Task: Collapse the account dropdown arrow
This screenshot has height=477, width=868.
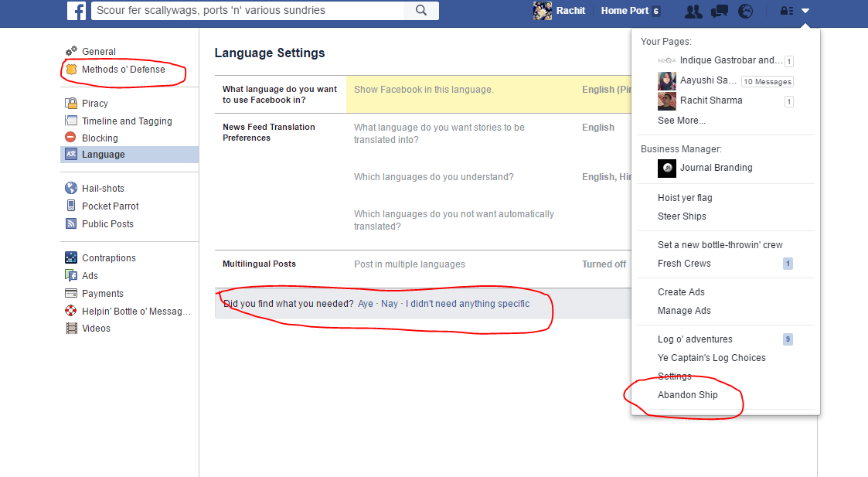Action: [x=805, y=11]
